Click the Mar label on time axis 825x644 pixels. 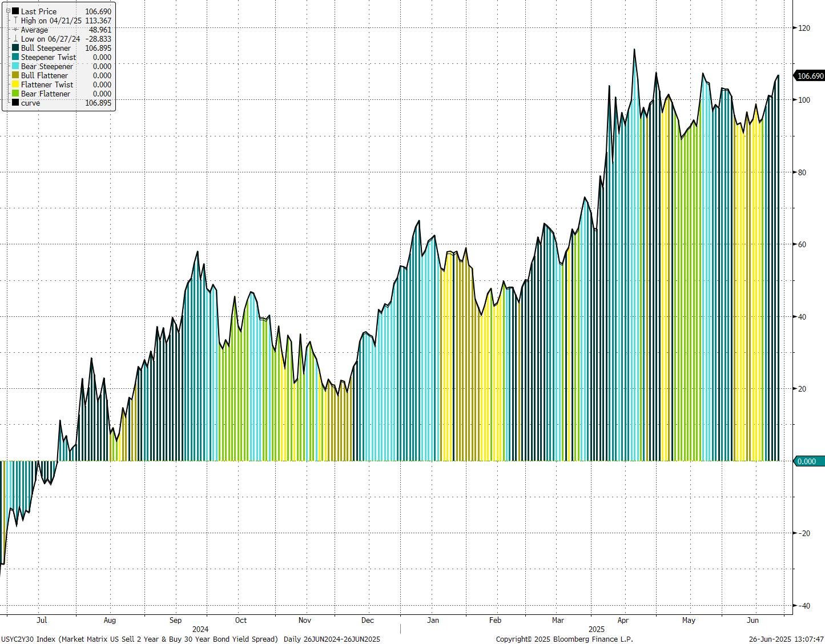(x=558, y=620)
